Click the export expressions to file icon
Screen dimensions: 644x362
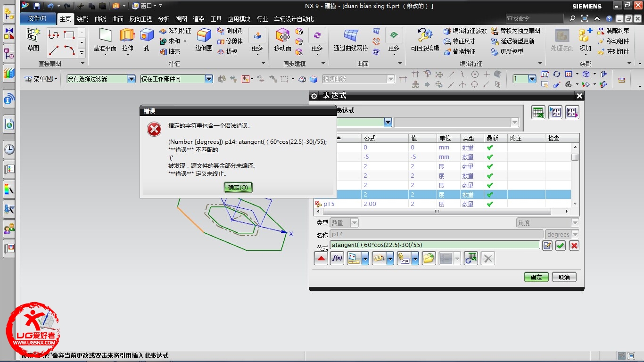(572, 112)
